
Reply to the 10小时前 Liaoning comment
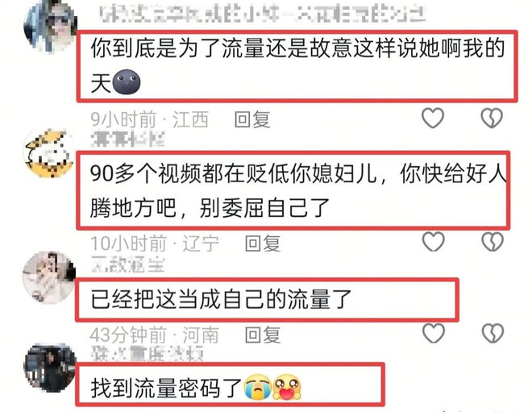pyautogui.click(x=263, y=243)
